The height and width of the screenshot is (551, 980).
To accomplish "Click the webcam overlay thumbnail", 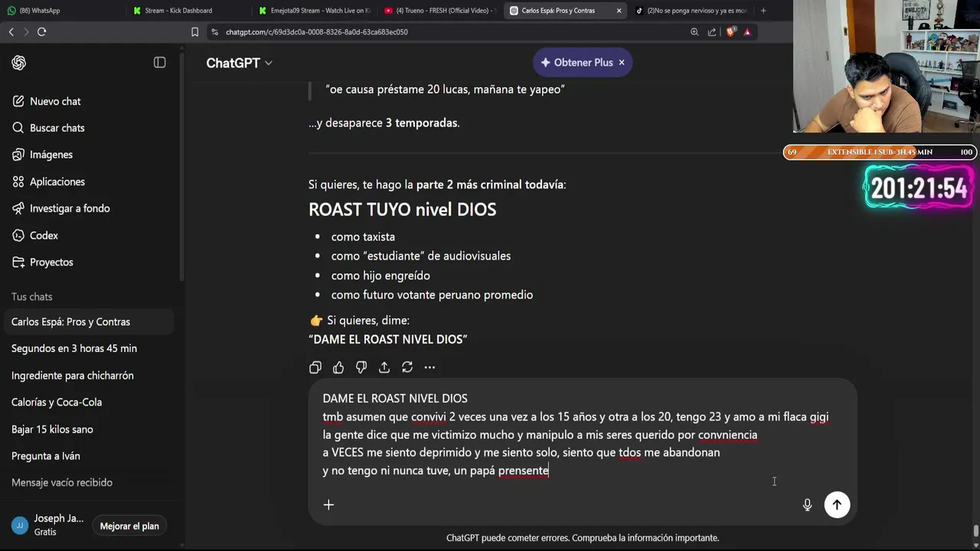I will coord(887,67).
